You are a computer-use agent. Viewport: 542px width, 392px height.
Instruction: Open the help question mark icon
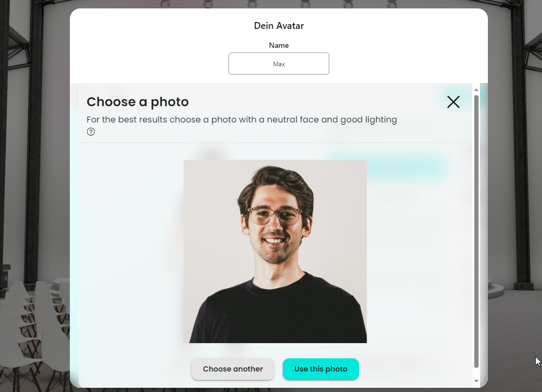tap(91, 132)
